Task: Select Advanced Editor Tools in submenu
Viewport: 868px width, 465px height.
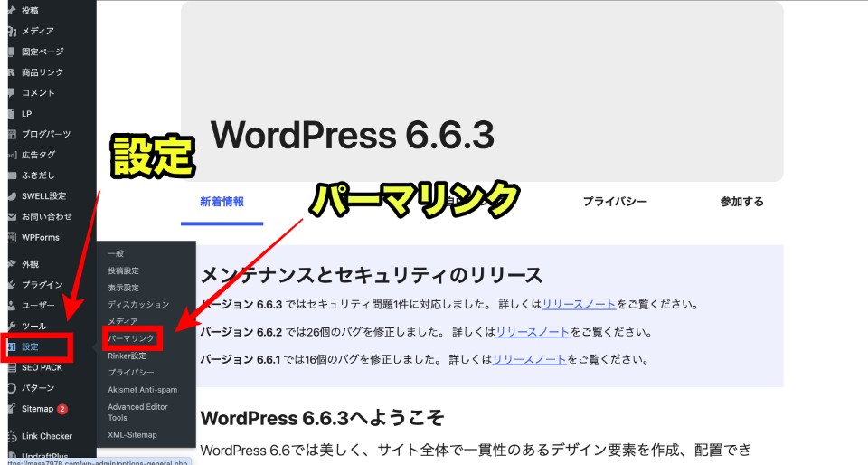Action: click(137, 413)
